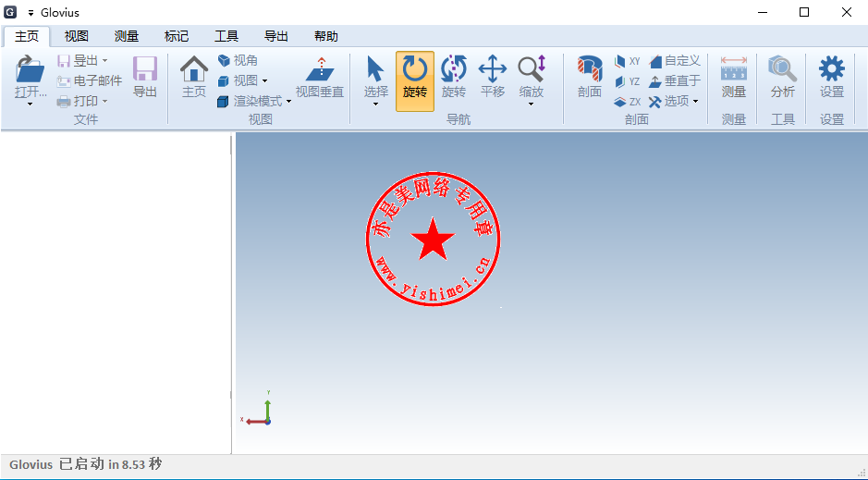Click the 剖面 section icon
This screenshot has height=480, width=868.
[590, 68]
